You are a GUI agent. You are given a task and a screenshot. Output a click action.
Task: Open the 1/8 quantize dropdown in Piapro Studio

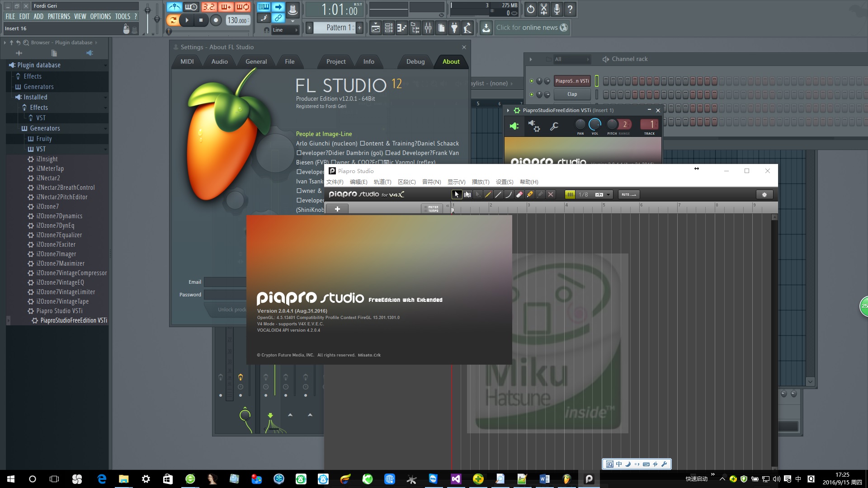594,195
